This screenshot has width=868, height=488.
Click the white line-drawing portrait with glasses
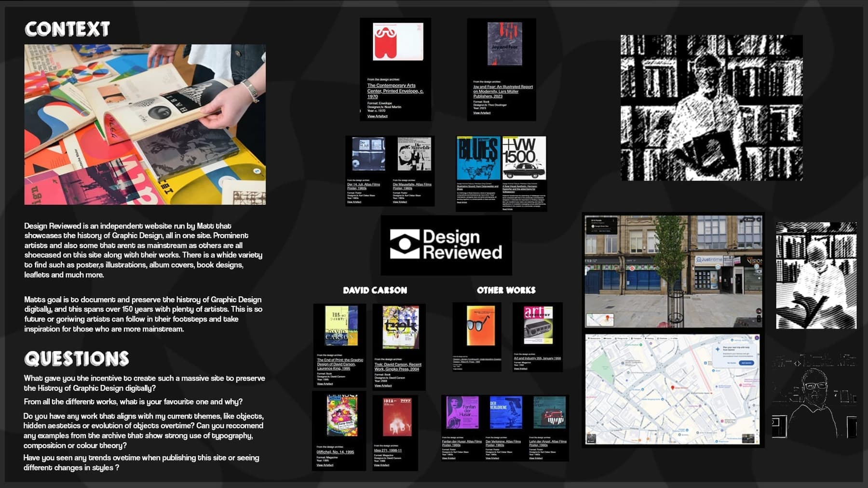coord(814,396)
